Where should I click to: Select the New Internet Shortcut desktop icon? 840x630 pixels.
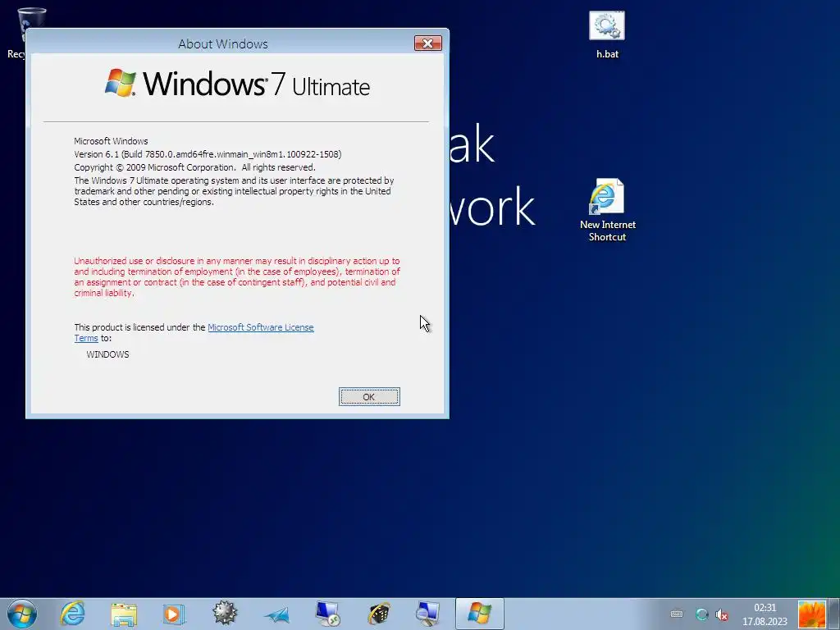(x=608, y=210)
